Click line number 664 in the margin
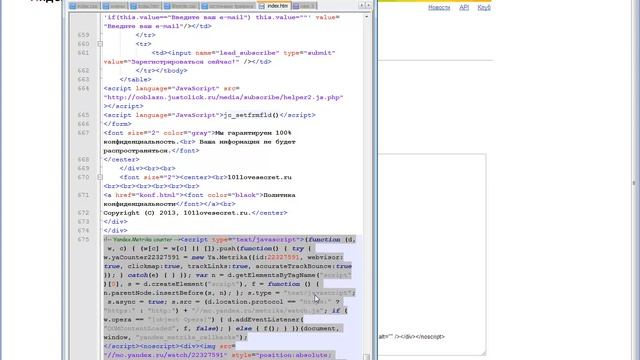The image size is (640, 360). click(83, 89)
